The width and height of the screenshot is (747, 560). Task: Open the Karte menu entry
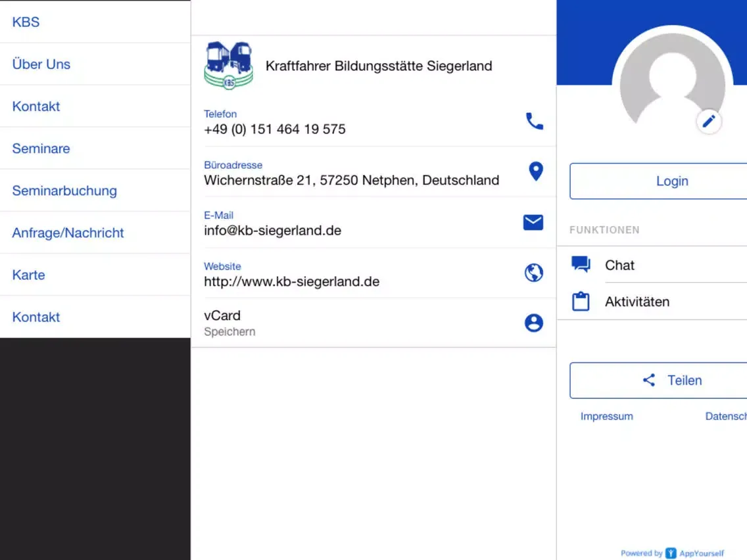click(x=29, y=275)
